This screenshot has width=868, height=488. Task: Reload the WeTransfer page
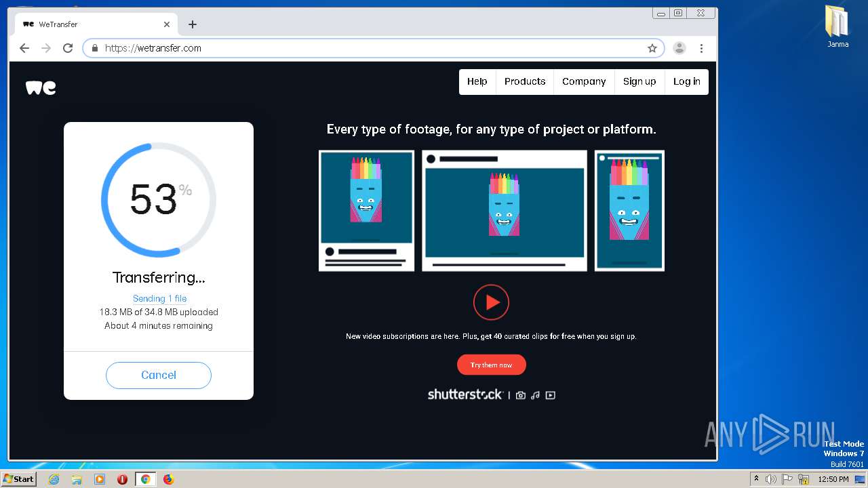coord(68,48)
